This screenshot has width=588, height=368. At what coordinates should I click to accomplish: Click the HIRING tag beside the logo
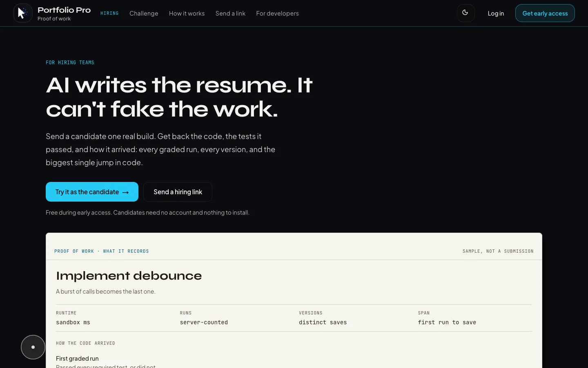click(109, 13)
